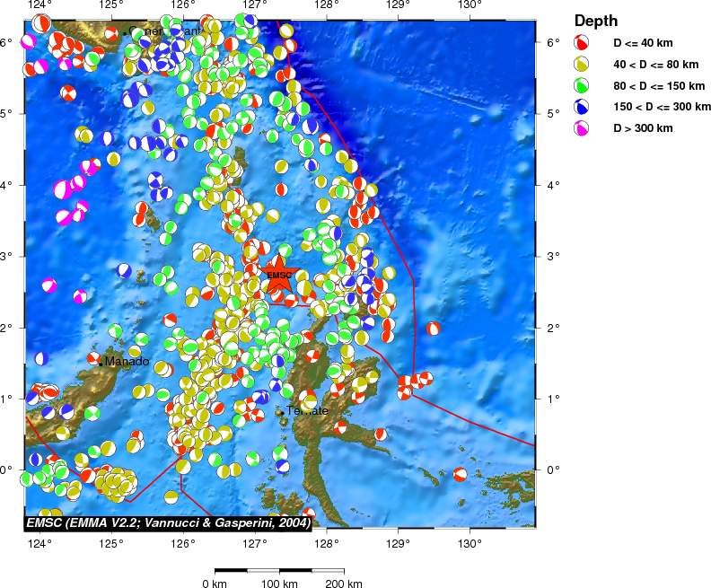
Task: Click the "D <= 40 km" legend text
Action: pos(643,42)
